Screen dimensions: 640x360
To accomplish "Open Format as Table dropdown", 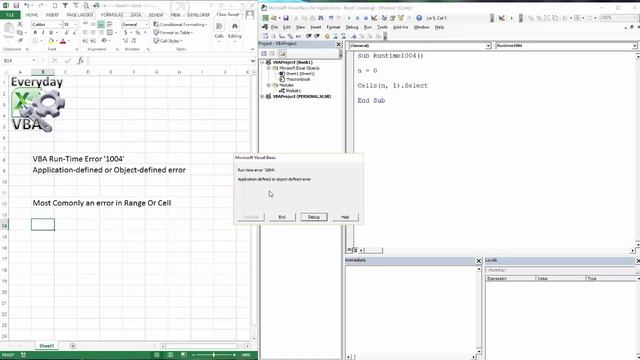I will [x=173, y=33].
